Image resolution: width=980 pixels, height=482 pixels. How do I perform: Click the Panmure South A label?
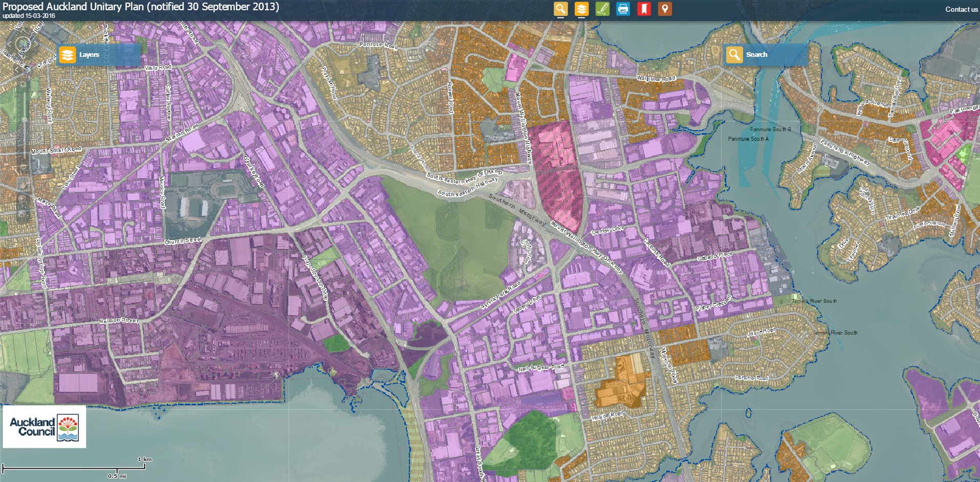click(x=748, y=139)
